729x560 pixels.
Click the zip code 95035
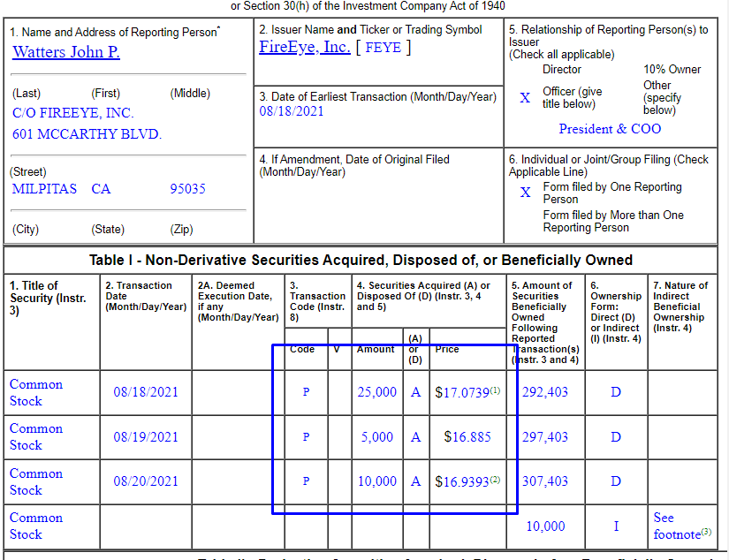[188, 189]
